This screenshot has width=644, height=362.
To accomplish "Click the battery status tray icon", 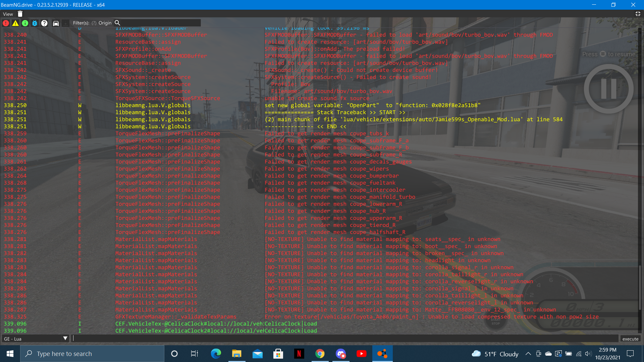I will (x=569, y=354).
